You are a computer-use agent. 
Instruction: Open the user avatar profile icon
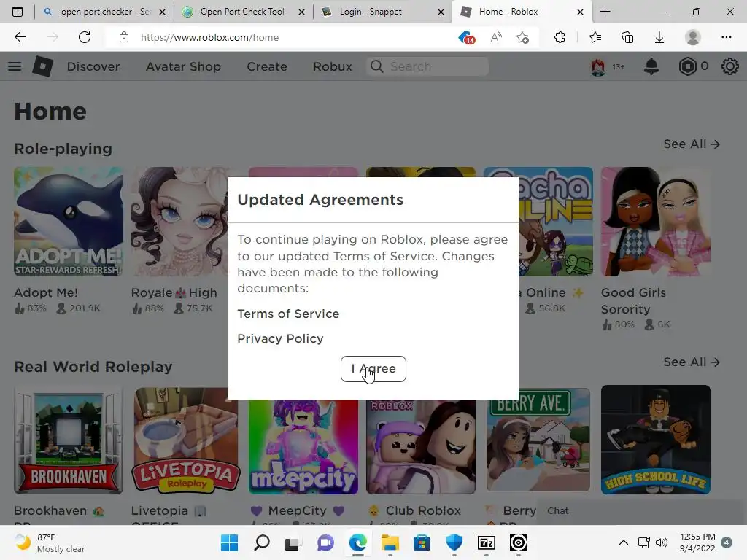(598, 66)
